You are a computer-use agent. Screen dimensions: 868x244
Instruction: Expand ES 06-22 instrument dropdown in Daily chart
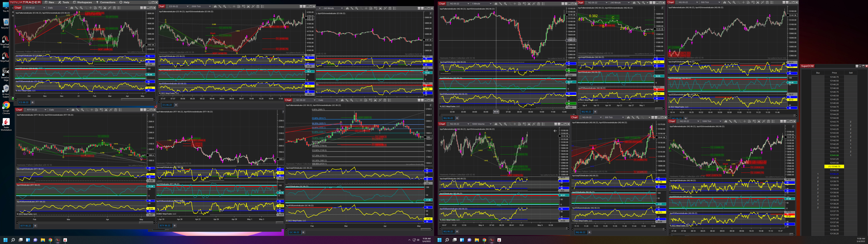(x=44, y=8)
